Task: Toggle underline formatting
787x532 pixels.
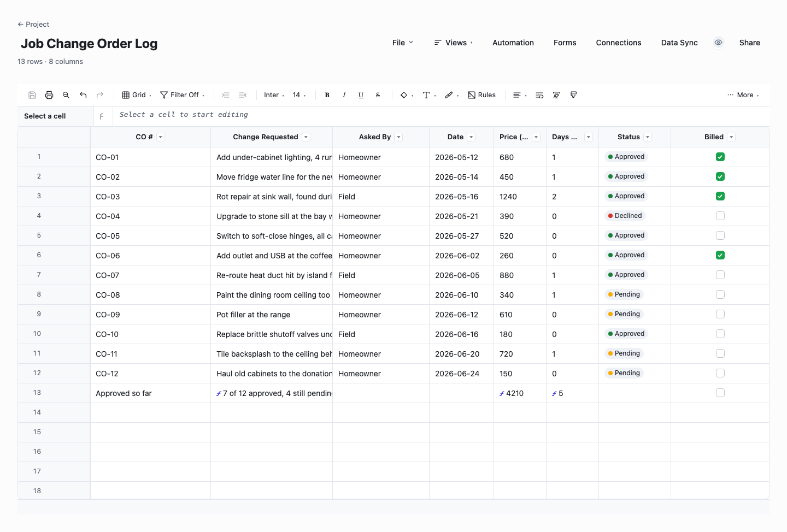Action: 361,95
